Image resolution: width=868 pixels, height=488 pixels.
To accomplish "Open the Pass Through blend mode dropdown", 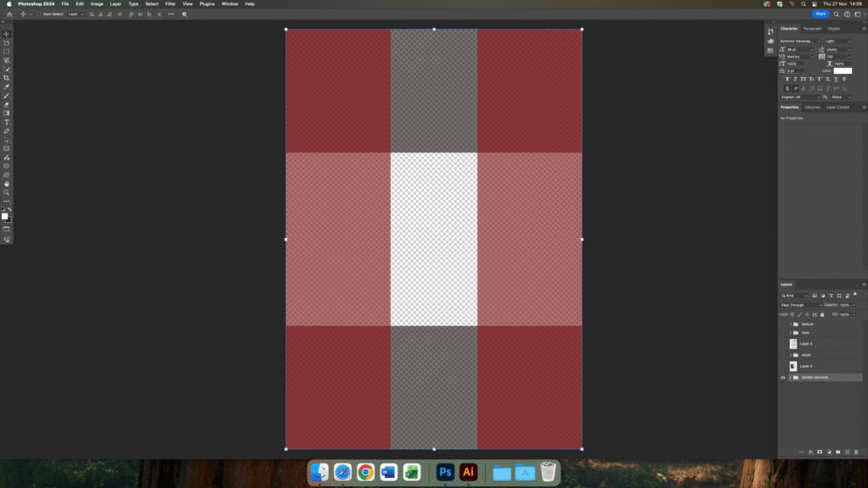I will 801,305.
